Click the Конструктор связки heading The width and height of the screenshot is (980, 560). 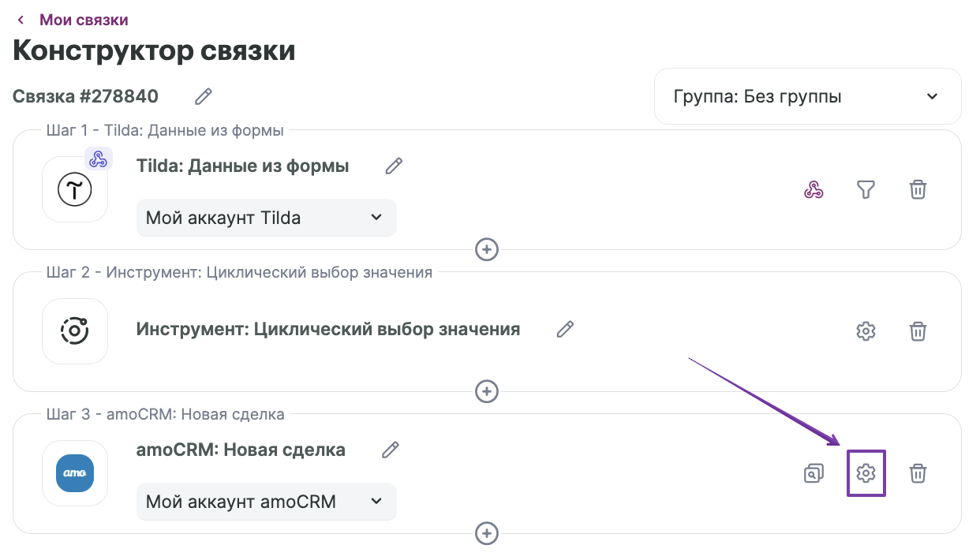[x=155, y=51]
